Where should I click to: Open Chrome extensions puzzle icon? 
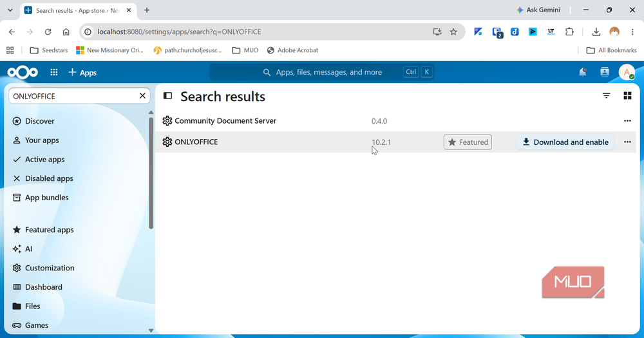[569, 32]
